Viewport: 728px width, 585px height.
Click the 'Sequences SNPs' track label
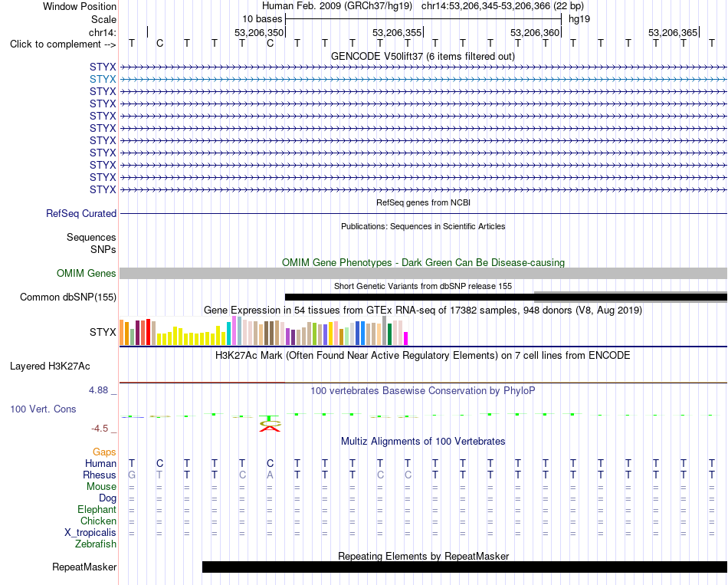tap(91, 244)
